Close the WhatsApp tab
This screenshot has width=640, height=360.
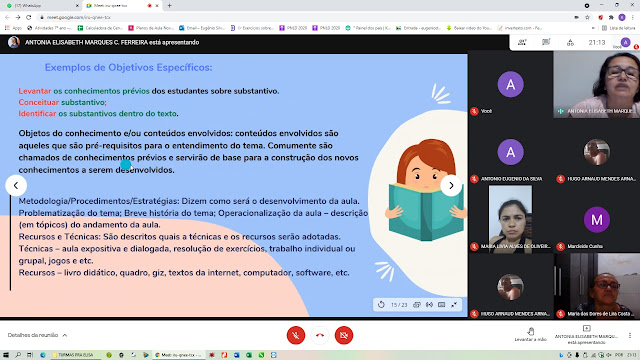pos(77,6)
